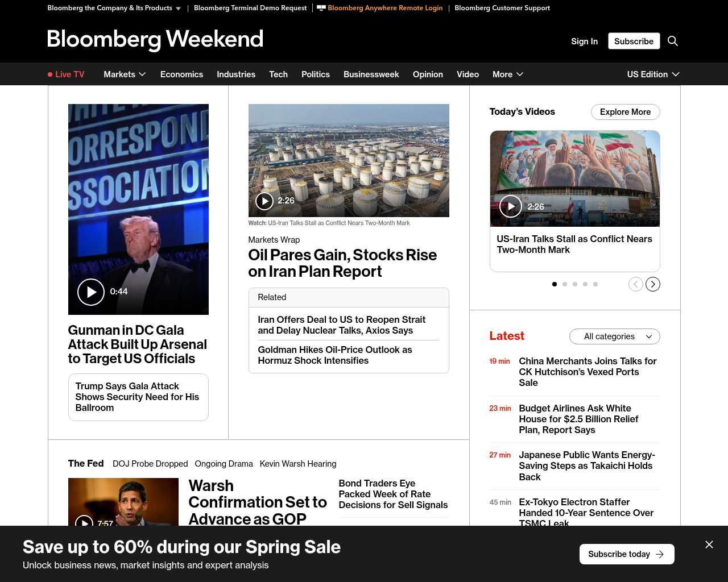Expand the More menu
728x582 pixels.
click(x=508, y=74)
